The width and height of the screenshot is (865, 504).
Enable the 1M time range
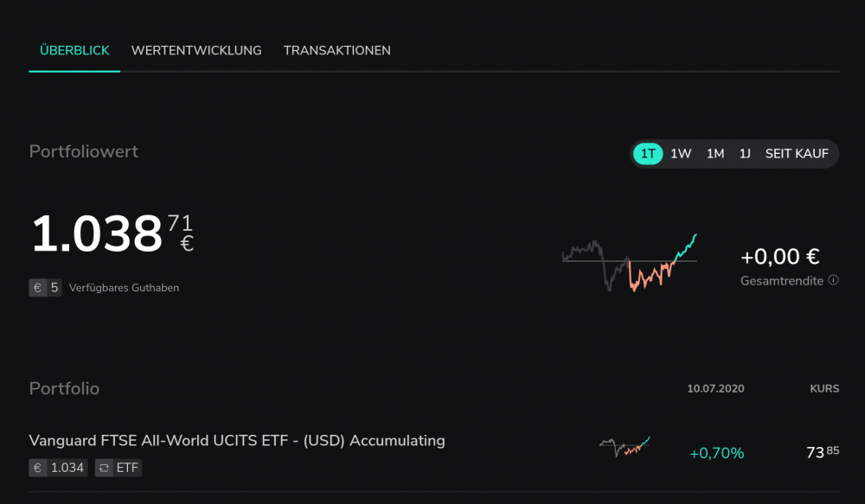click(x=714, y=153)
